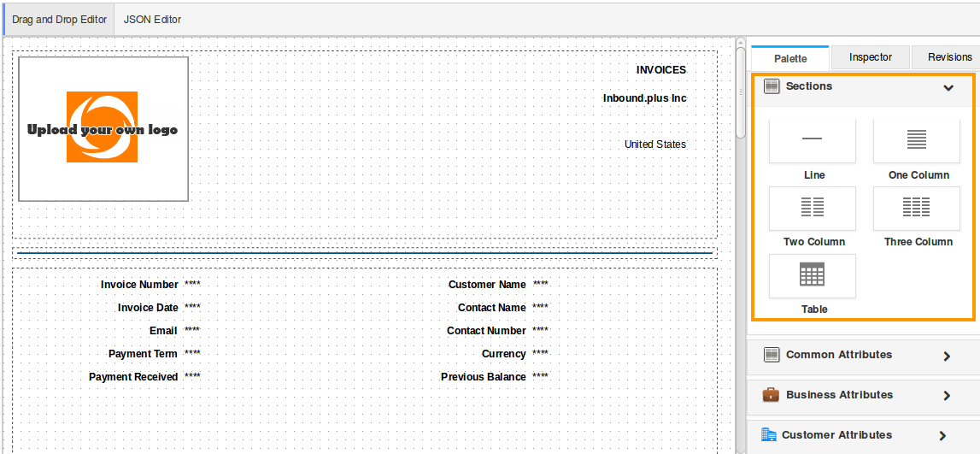This screenshot has height=454, width=980.
Task: Open the Inspector tab
Action: (870, 57)
